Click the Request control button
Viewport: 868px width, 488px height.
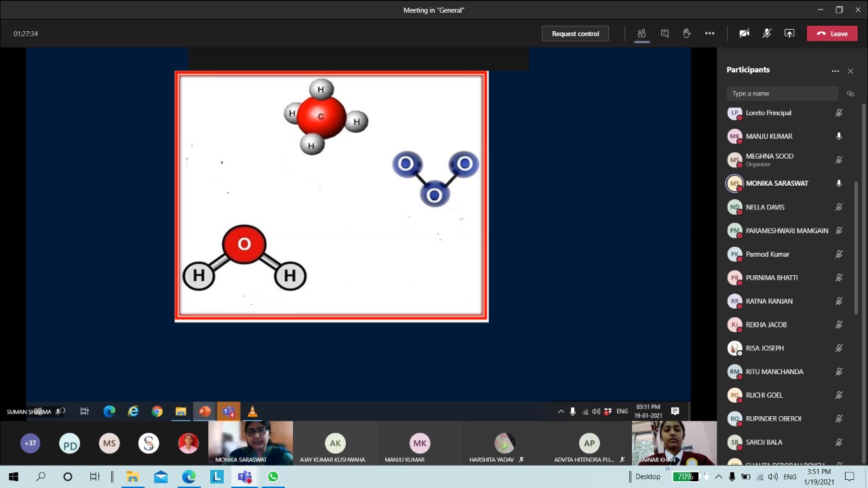coord(575,33)
